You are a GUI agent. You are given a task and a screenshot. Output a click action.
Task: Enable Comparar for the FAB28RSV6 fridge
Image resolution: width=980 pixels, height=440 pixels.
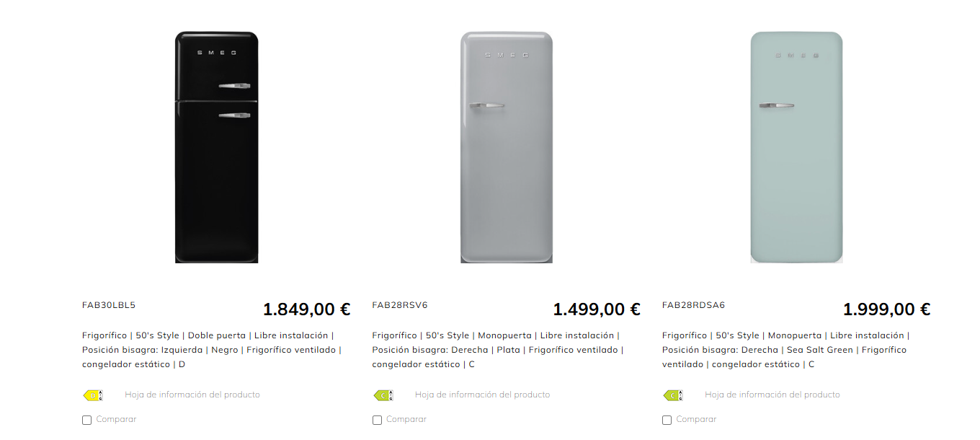click(x=376, y=420)
